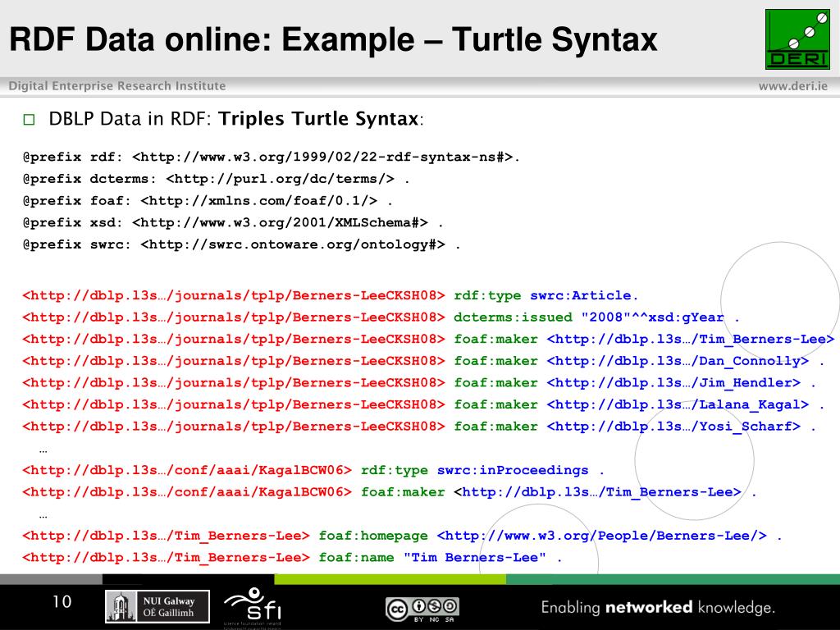The image size is (840, 630).
Task: Click '@prefix rdf:' declaration keyword
Action: click(x=72, y=157)
